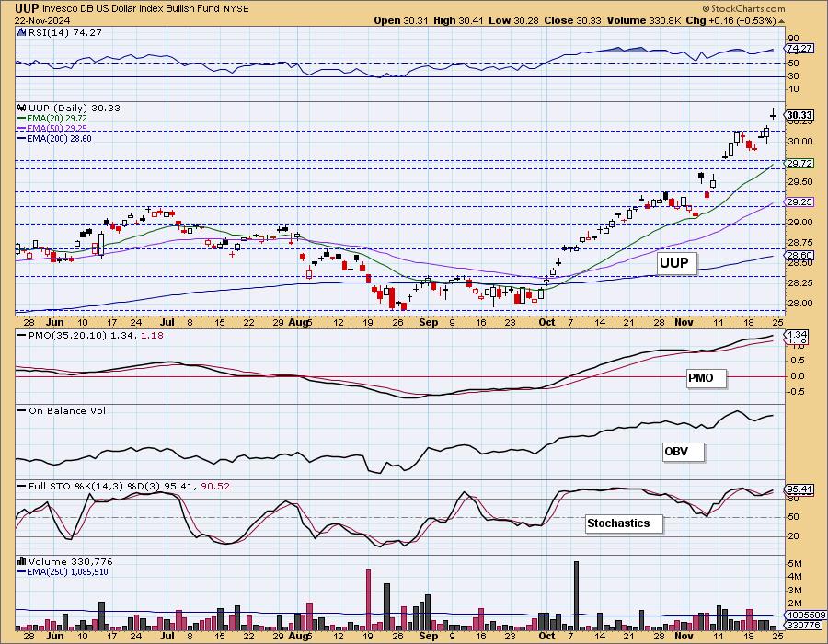The height and width of the screenshot is (644, 828).
Task: Click the 1085509 volume EMA tag
Action: coord(804,615)
